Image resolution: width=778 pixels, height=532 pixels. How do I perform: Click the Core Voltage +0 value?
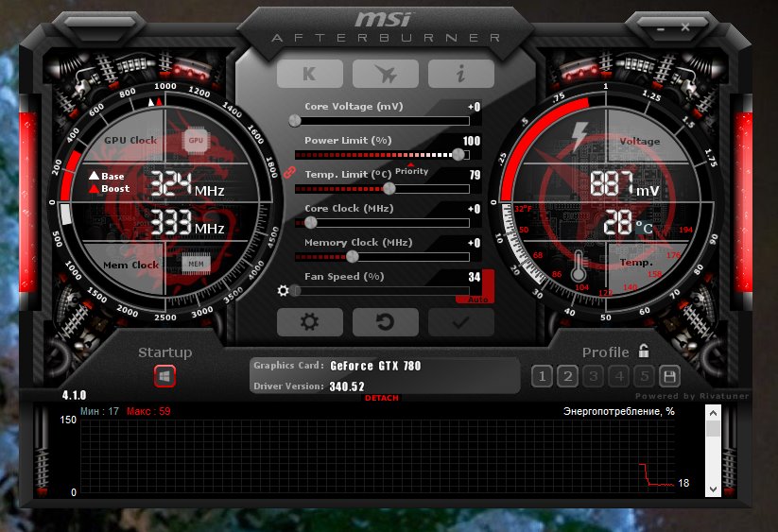point(474,107)
